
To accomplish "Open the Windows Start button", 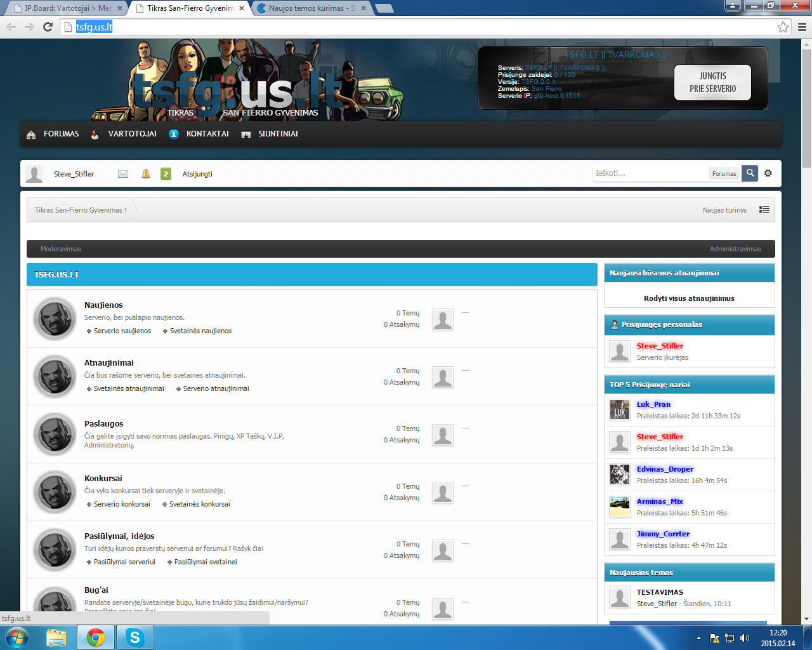I will coord(17,637).
